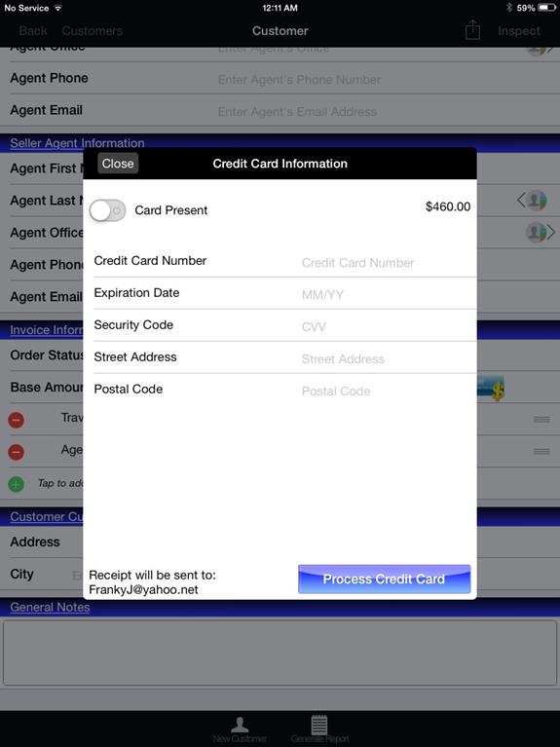Tap the credit card dollar icon
560x747 pixels.
[491, 388]
